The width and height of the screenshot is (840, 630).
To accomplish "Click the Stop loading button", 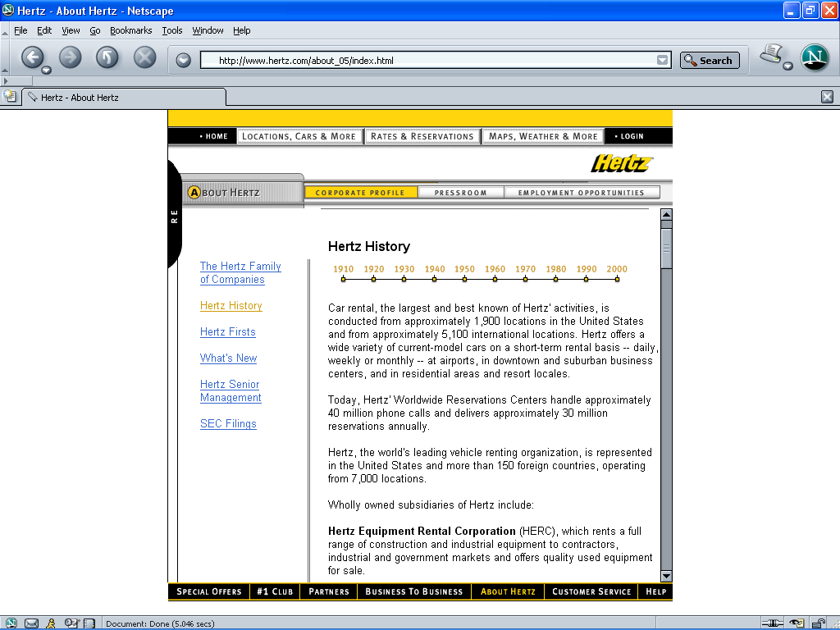I will pos(144,57).
